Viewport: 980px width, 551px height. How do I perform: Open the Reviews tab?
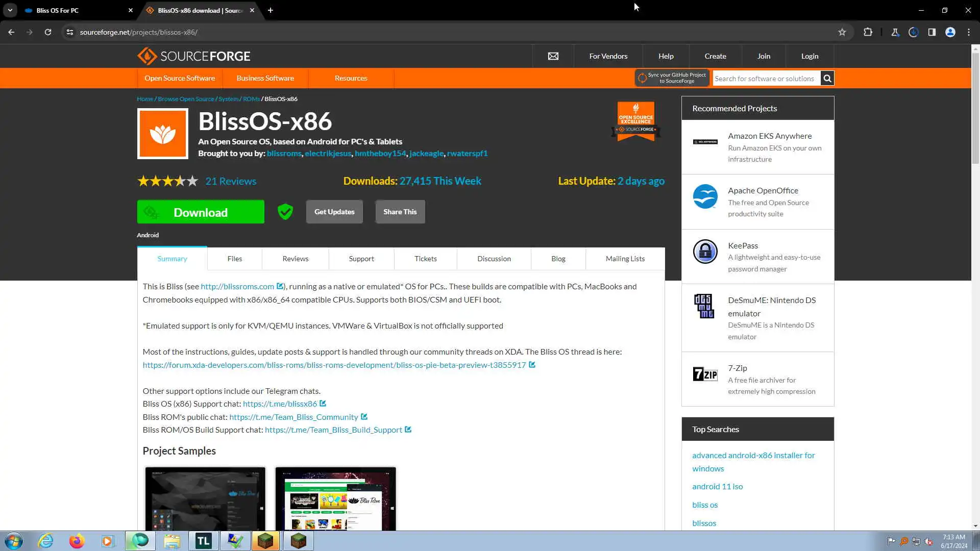coord(295,259)
